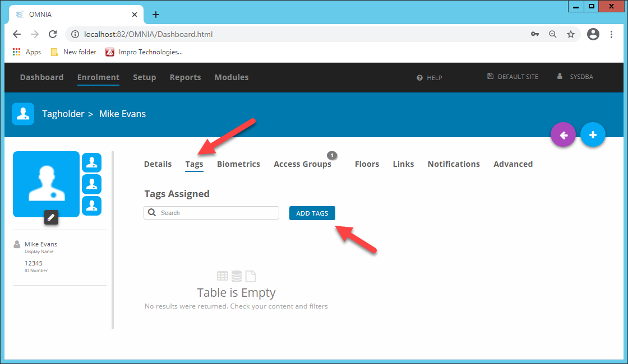The width and height of the screenshot is (628, 364).
Task: Open the Impro Technologies bookmark
Action: click(144, 52)
